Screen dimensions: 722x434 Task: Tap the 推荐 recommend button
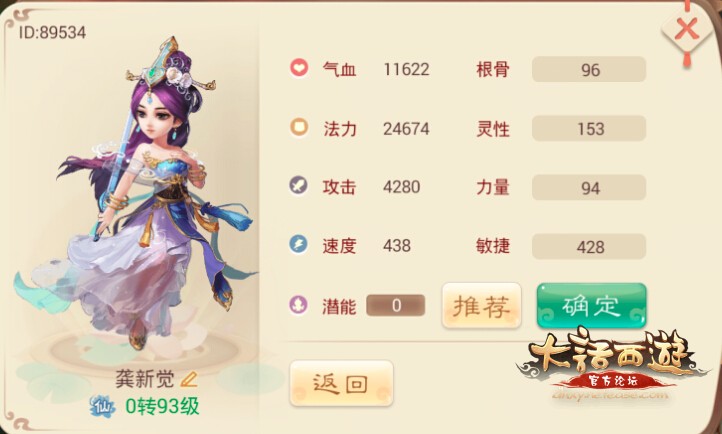click(482, 306)
